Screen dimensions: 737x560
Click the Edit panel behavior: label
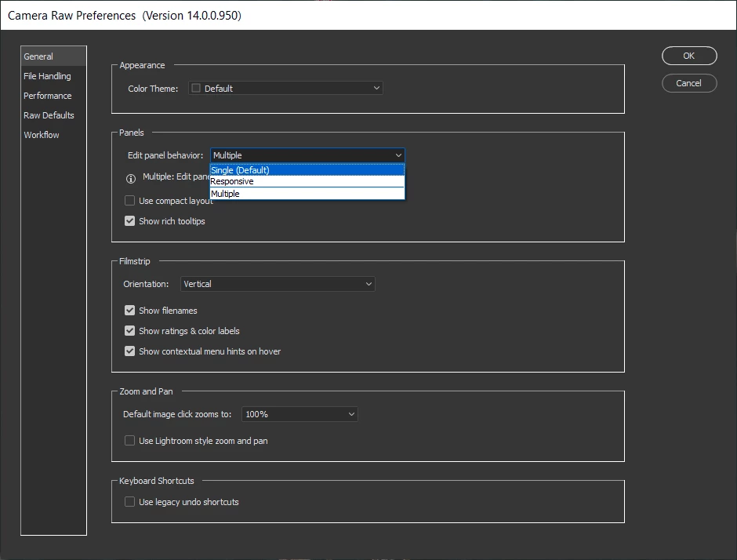coord(165,155)
